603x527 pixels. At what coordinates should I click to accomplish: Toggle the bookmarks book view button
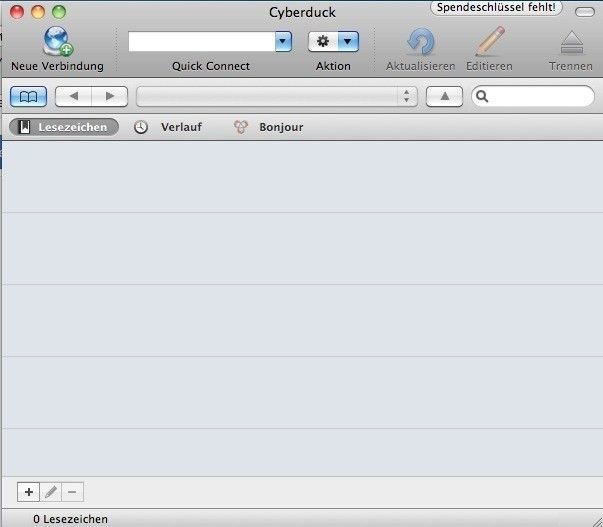28,96
